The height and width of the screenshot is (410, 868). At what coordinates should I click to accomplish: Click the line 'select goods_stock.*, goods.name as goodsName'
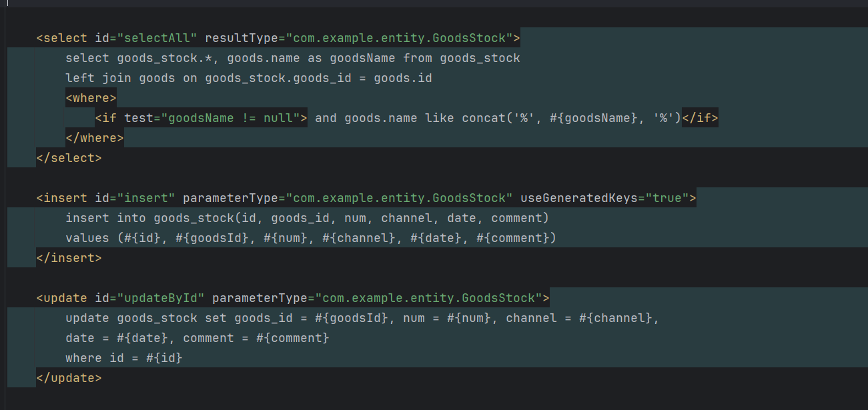pyautogui.click(x=293, y=58)
